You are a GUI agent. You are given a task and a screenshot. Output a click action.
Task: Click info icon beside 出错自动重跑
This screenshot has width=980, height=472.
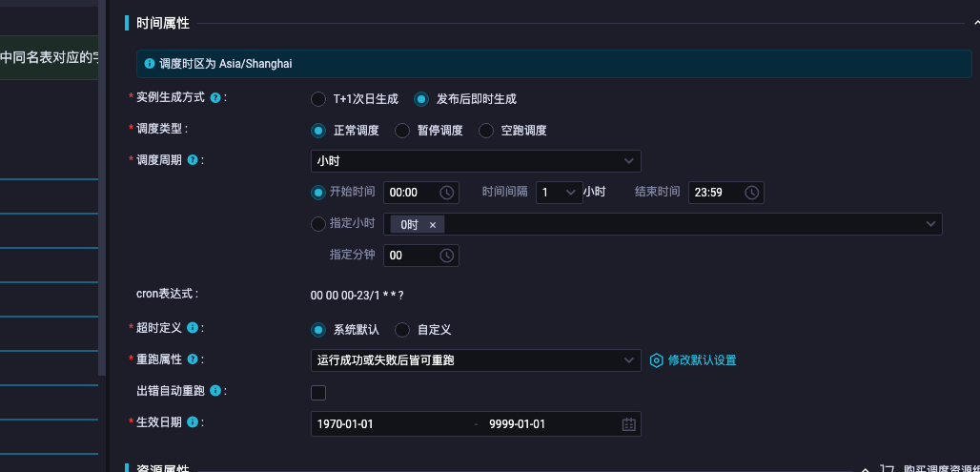[x=215, y=391]
